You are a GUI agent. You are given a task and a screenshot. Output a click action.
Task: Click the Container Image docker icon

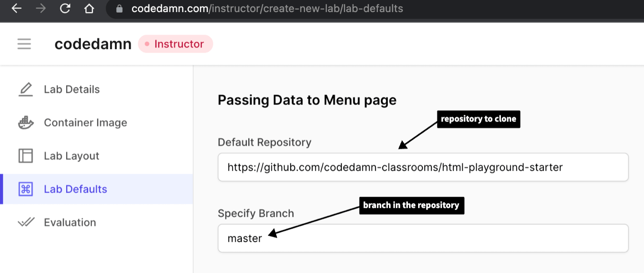coord(25,122)
